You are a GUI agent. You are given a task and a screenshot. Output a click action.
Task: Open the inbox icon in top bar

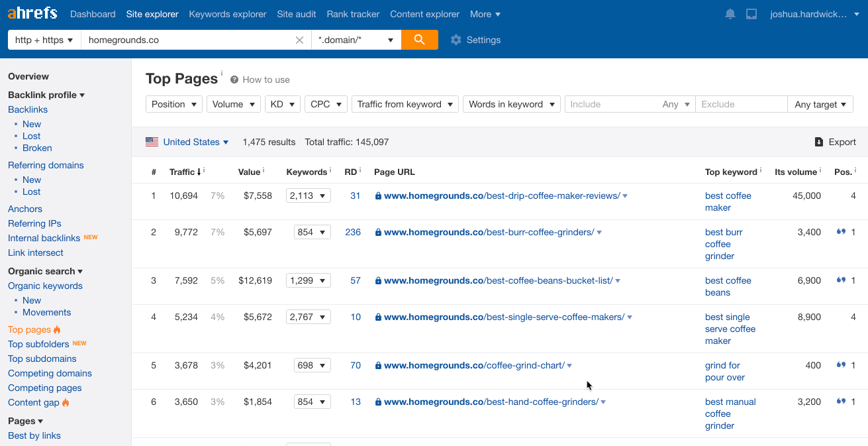coord(751,13)
